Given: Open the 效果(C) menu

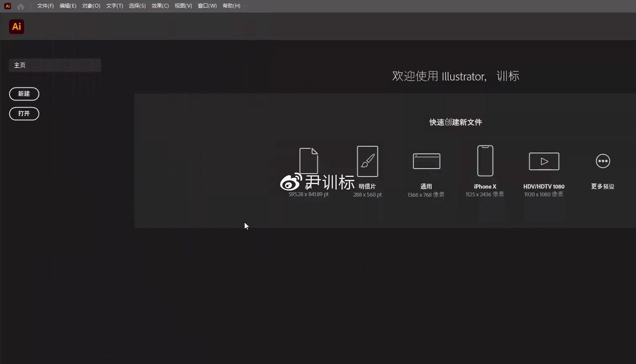Looking at the screenshot, I should pos(160,6).
